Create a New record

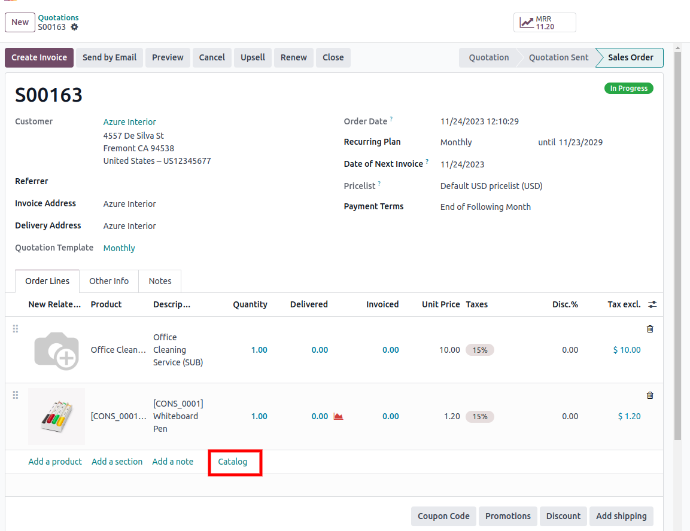pos(20,22)
